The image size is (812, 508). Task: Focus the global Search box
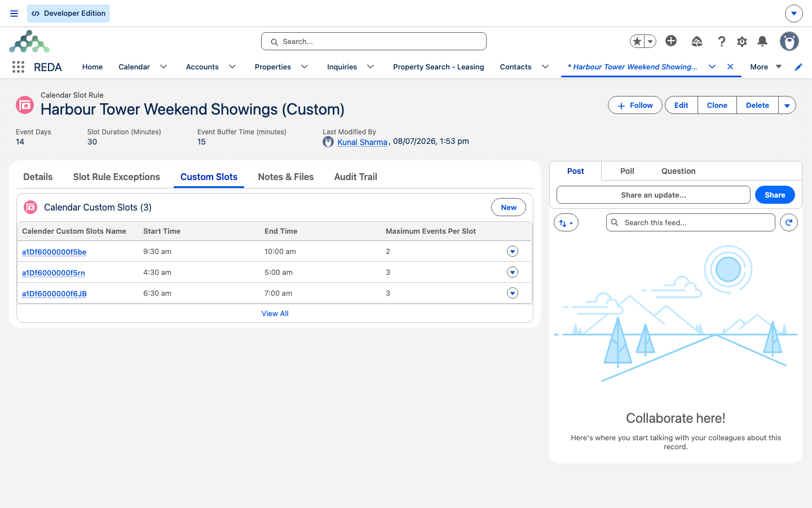point(374,41)
